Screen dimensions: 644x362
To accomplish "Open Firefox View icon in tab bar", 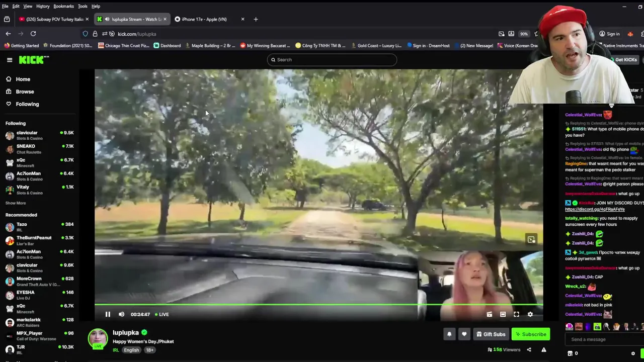I will tap(7, 19).
